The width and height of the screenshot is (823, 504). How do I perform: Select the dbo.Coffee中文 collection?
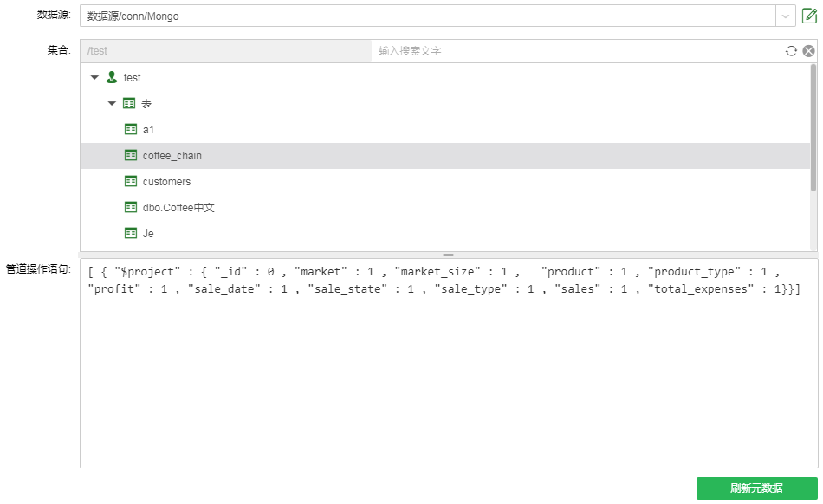click(445, 208)
